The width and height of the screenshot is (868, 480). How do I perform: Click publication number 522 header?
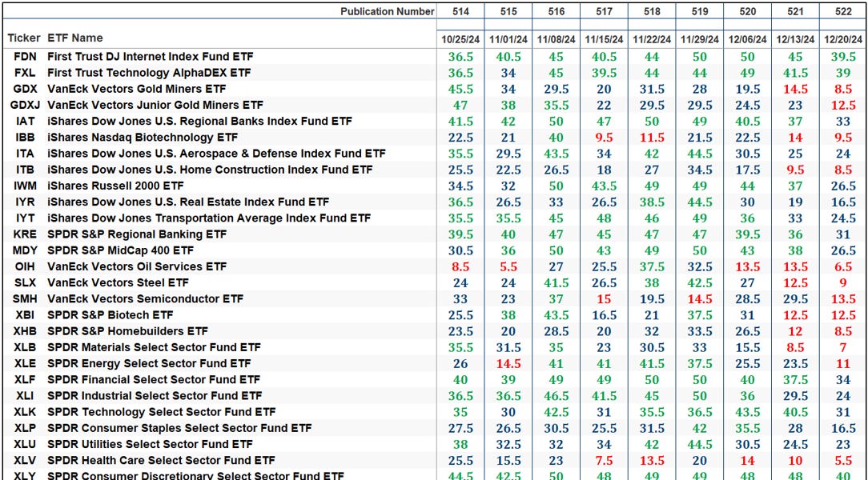[844, 12]
